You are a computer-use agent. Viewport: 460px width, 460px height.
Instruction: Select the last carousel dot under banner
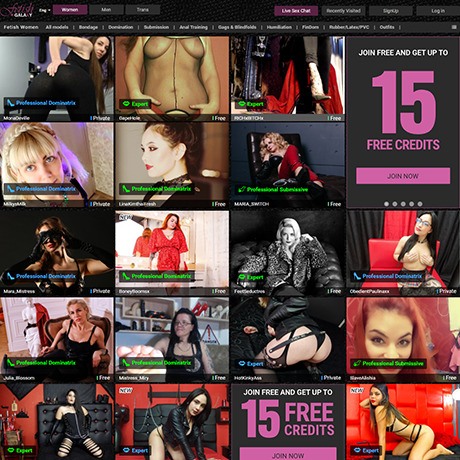click(420, 204)
